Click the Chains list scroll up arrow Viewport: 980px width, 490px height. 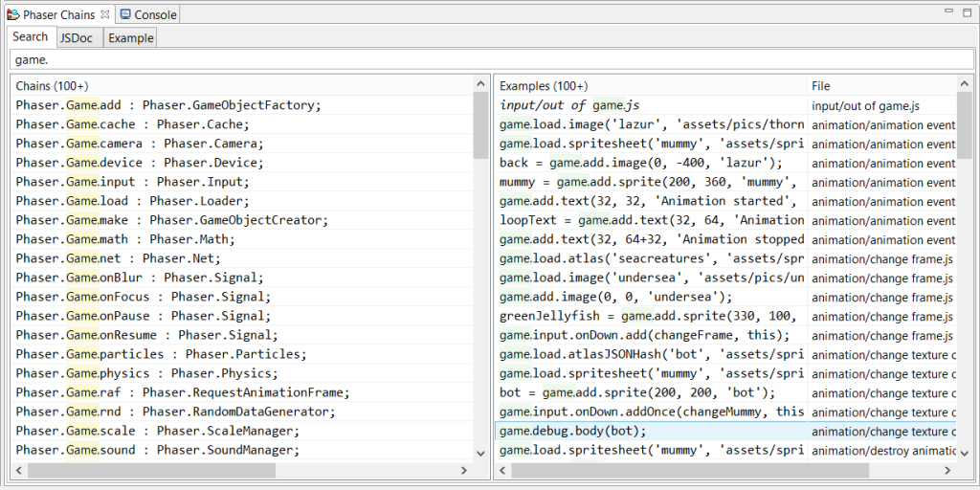pos(480,84)
